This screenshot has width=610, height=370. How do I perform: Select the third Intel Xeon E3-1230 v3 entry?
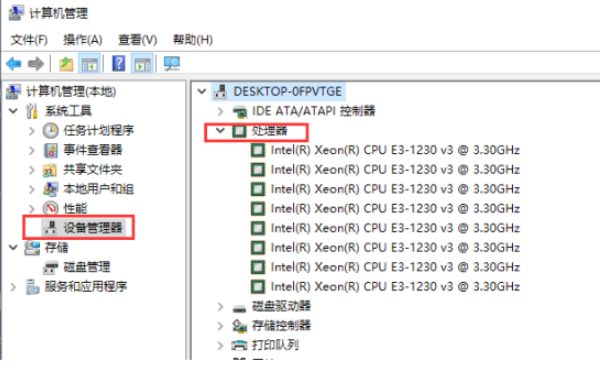click(x=395, y=189)
